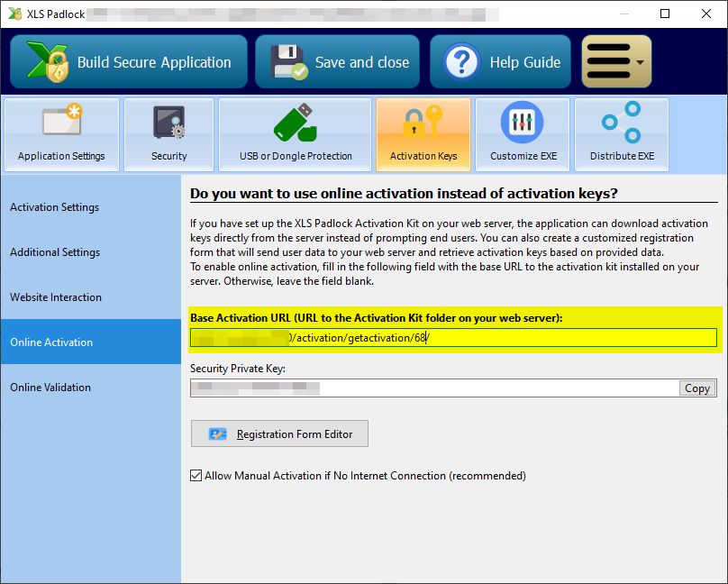Screen dimensions: 728x584
Task: Open USB or Dongle Protection tab
Action: pos(296,134)
